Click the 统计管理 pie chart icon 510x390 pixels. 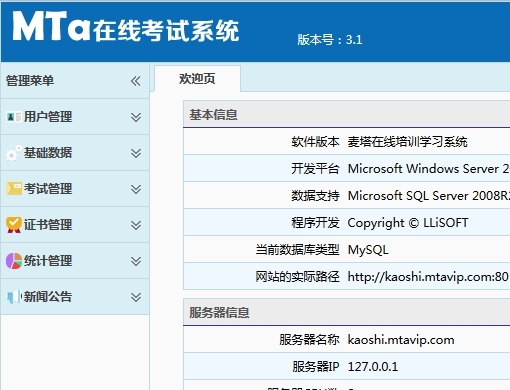[14, 261]
